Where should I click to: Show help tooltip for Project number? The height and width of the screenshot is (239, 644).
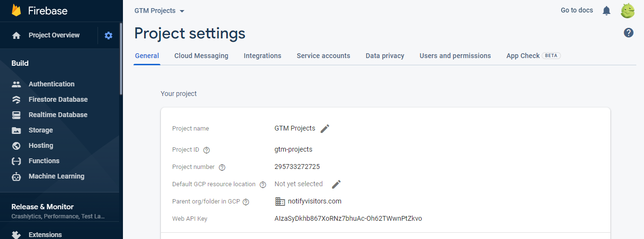tap(222, 167)
